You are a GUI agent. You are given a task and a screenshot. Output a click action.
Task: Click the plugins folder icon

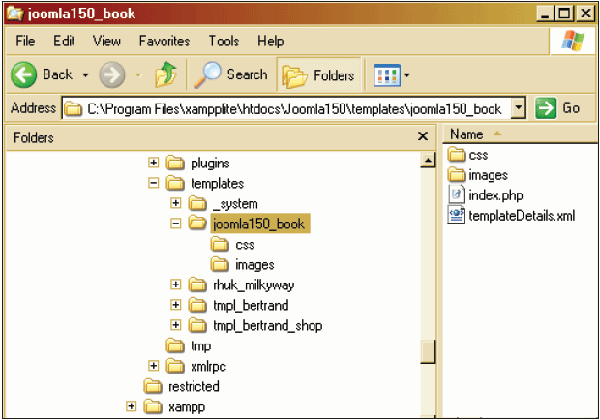coord(175,163)
